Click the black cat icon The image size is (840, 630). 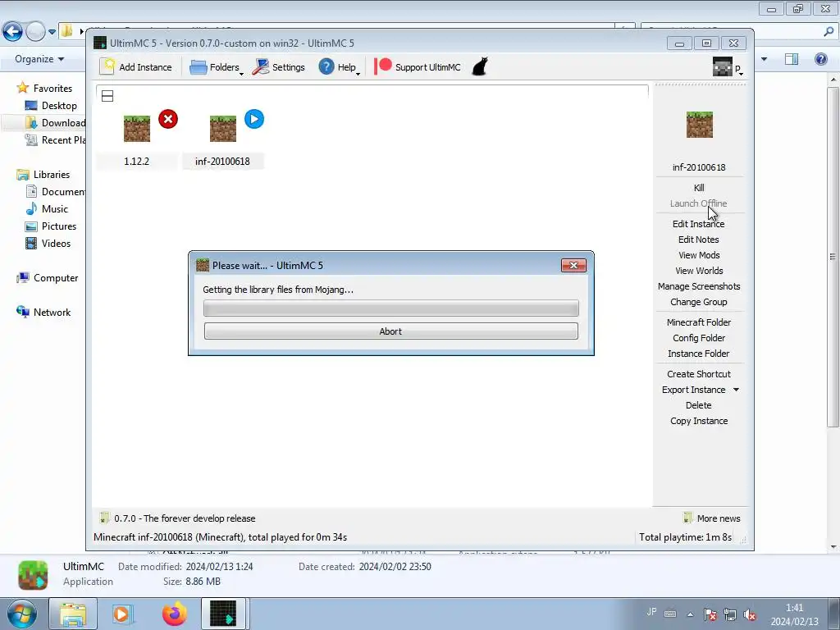[x=480, y=66]
